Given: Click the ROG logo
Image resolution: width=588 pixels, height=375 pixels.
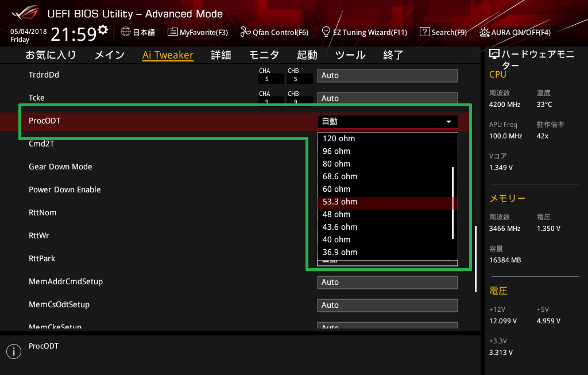Looking at the screenshot, I should (25, 13).
